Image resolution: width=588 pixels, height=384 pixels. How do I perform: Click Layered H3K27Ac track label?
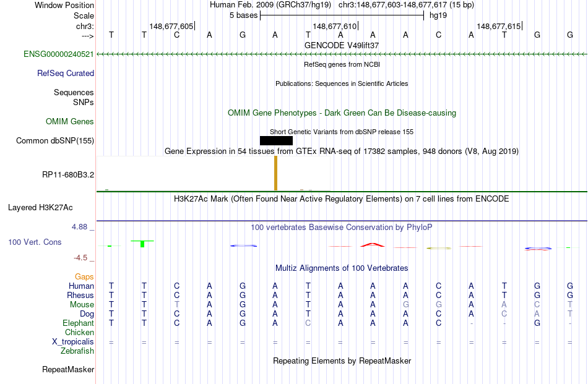click(40, 208)
